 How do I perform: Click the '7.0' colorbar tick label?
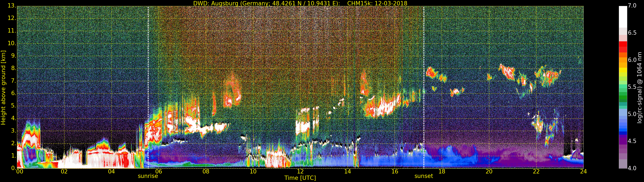coord(632,6)
